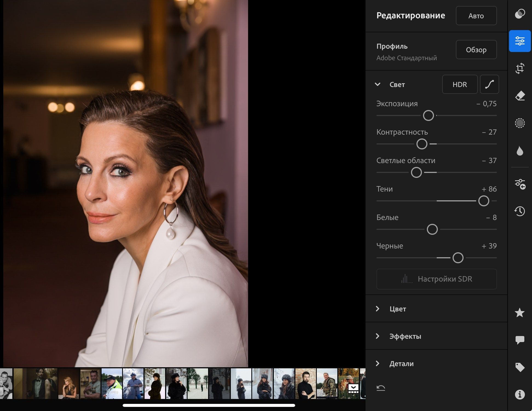Click the Тени slider handle
Screen dimensions: 532x411
[x=484, y=201]
